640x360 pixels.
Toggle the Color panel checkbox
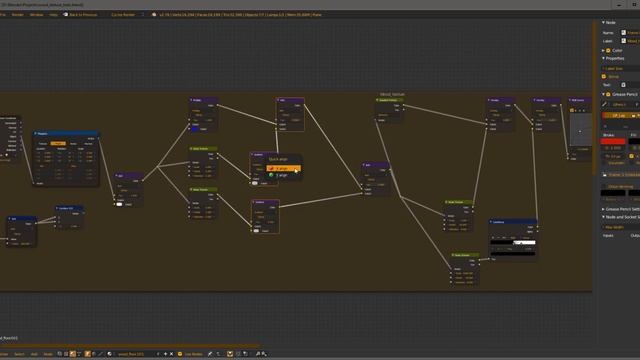(608, 50)
